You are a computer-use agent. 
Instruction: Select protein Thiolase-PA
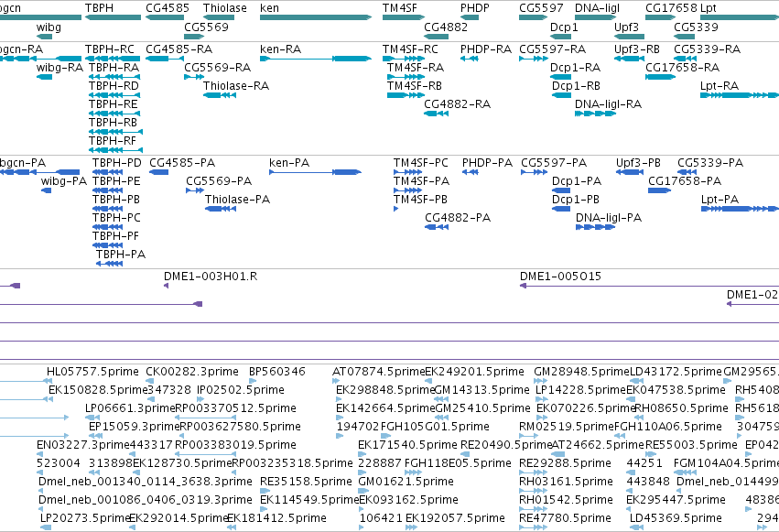(x=221, y=209)
